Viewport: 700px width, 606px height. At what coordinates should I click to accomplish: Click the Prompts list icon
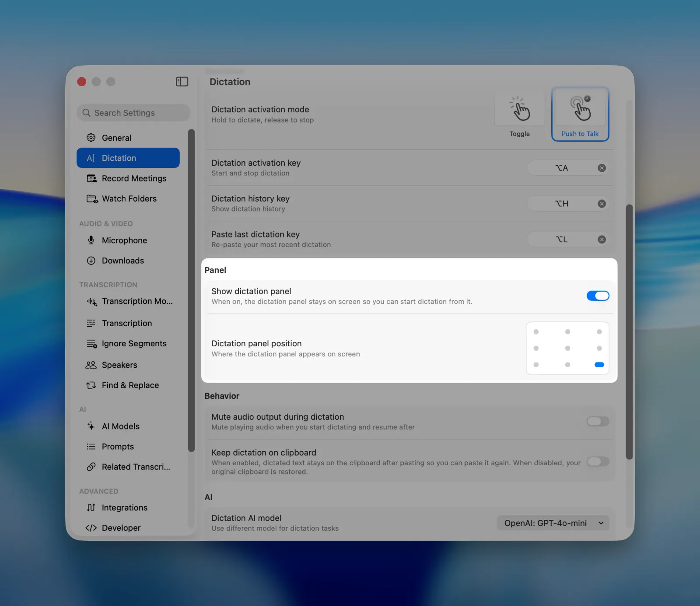[x=91, y=446]
